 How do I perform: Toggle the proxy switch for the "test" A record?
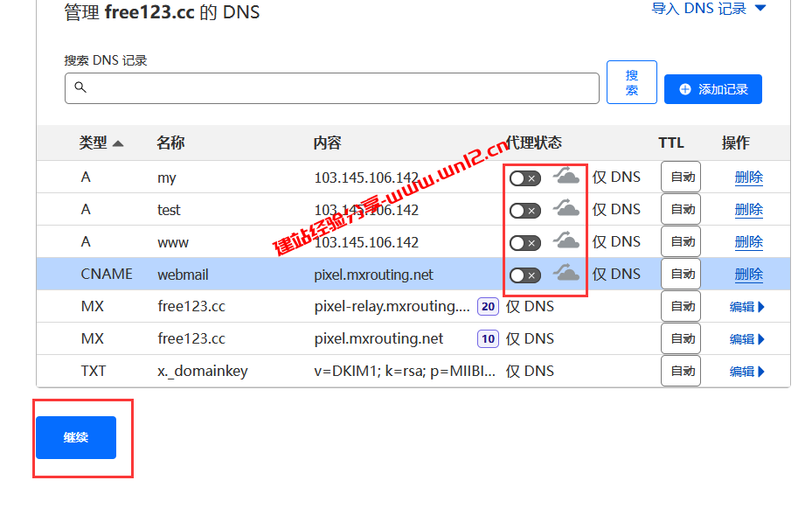[x=524, y=210]
